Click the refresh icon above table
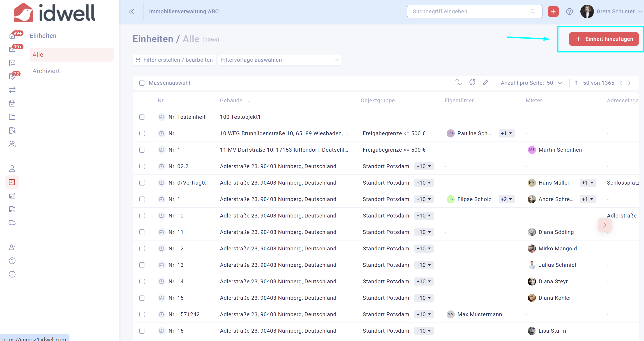This screenshot has width=644, height=341. point(472,82)
